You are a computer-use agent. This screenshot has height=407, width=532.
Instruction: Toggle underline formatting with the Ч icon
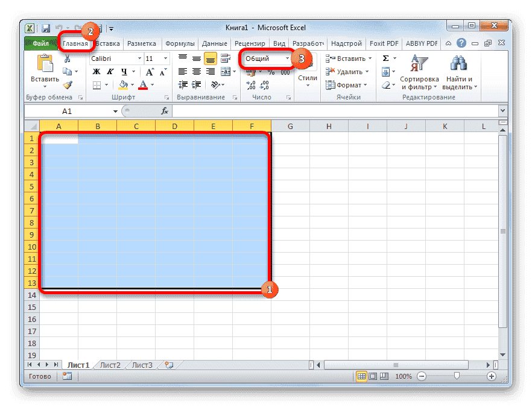123,72
